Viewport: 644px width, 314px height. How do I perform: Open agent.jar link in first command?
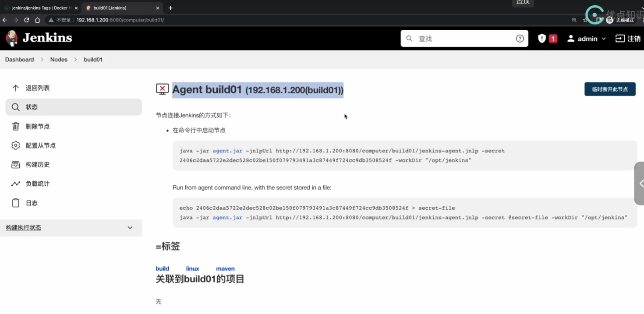point(227,151)
